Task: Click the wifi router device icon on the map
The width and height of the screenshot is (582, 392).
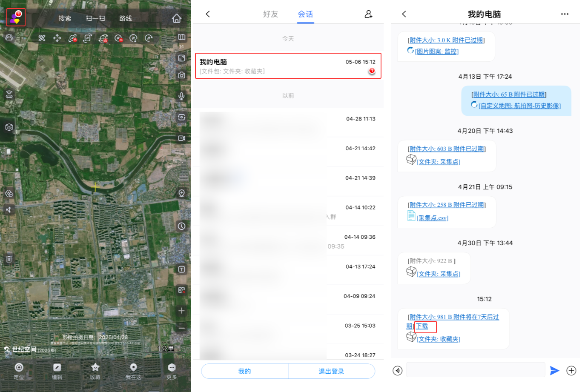Action: 9,94
